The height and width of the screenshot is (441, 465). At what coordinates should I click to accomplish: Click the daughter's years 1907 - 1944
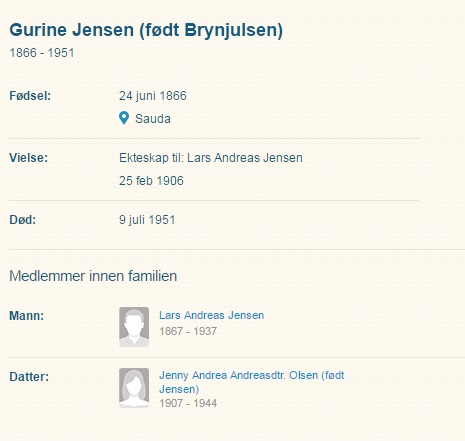pyautogui.click(x=188, y=403)
